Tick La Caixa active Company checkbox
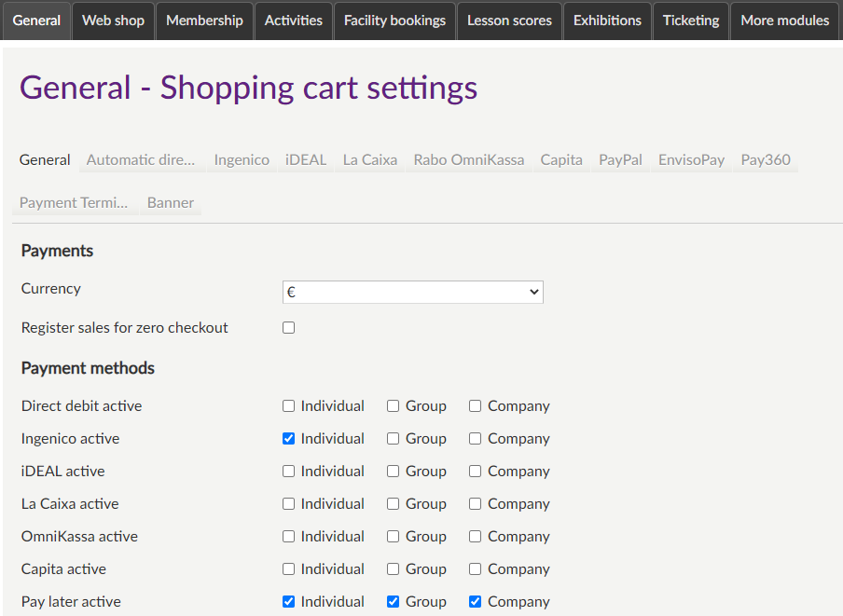This screenshot has height=616, width=843. [476, 504]
